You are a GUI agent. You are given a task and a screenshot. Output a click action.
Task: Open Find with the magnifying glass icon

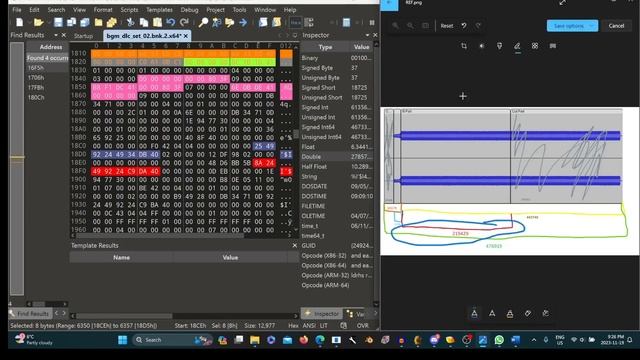[x=203, y=22]
